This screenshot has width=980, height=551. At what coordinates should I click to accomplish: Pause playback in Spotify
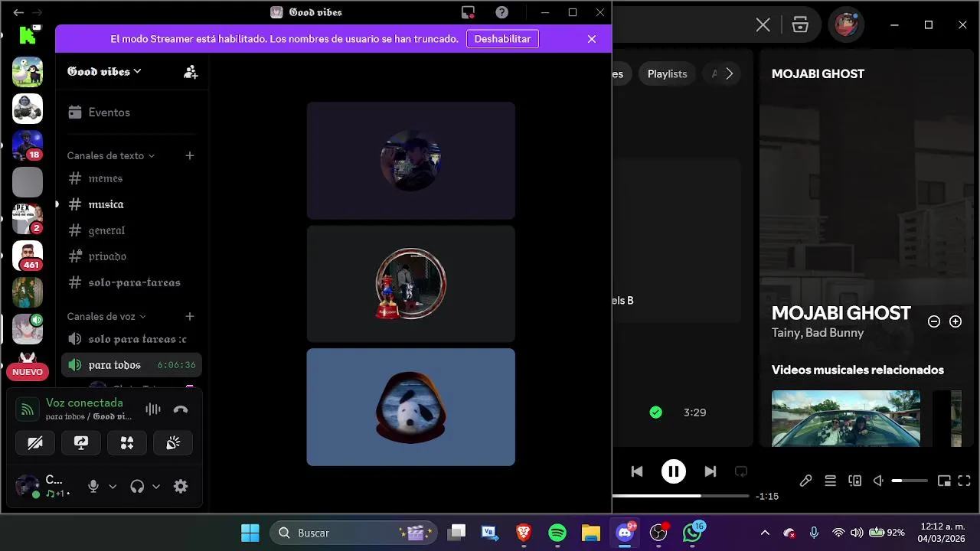[674, 471]
